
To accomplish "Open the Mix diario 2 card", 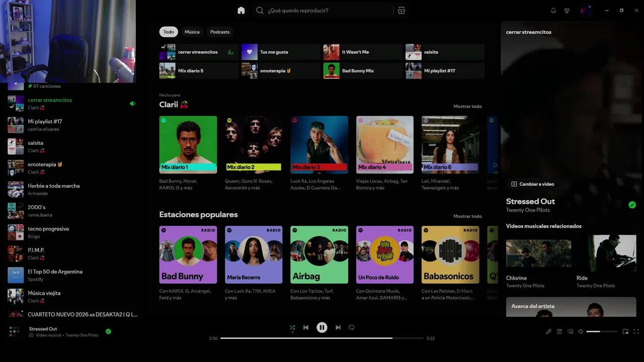I will (x=254, y=153).
